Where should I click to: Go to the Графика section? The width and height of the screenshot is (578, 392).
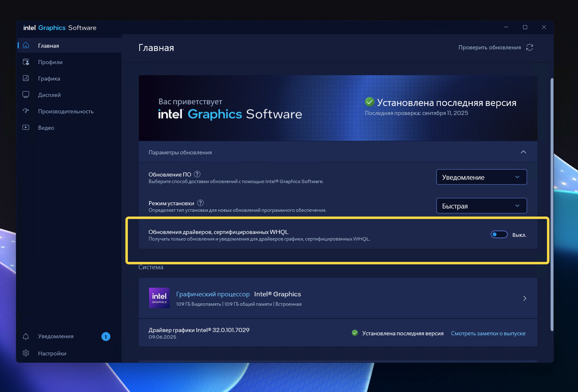(70, 78)
